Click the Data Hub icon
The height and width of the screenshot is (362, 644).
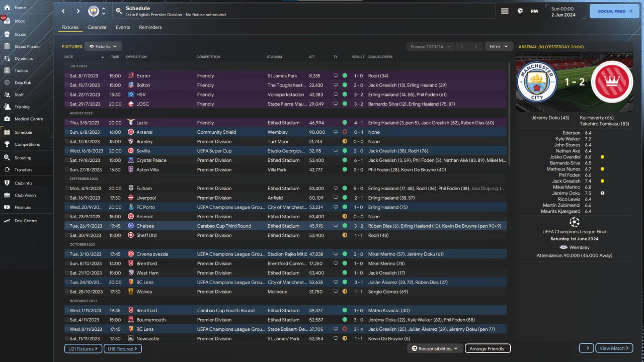pyautogui.click(x=8, y=82)
